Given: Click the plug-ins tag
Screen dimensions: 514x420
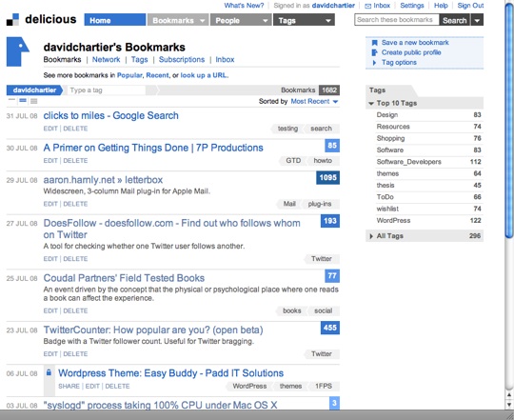Looking at the screenshot, I should tap(320, 204).
